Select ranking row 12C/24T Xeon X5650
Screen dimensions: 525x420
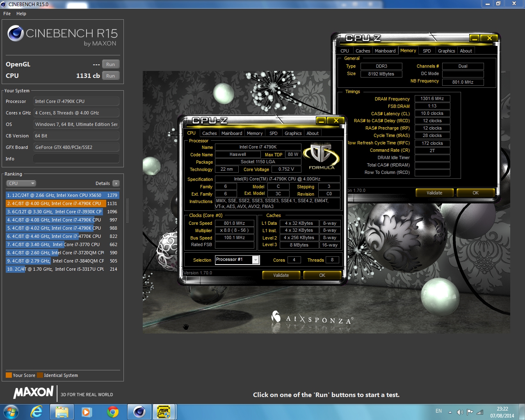pyautogui.click(x=62, y=195)
